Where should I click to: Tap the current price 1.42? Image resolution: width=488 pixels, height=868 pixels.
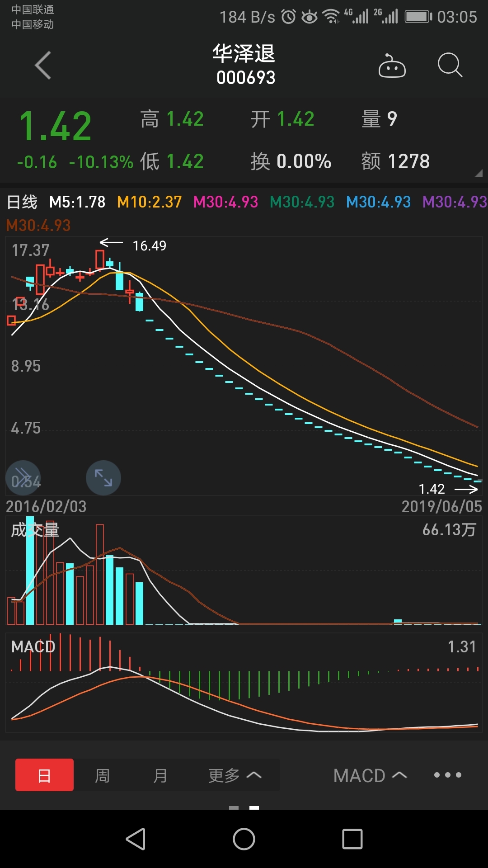point(55,127)
